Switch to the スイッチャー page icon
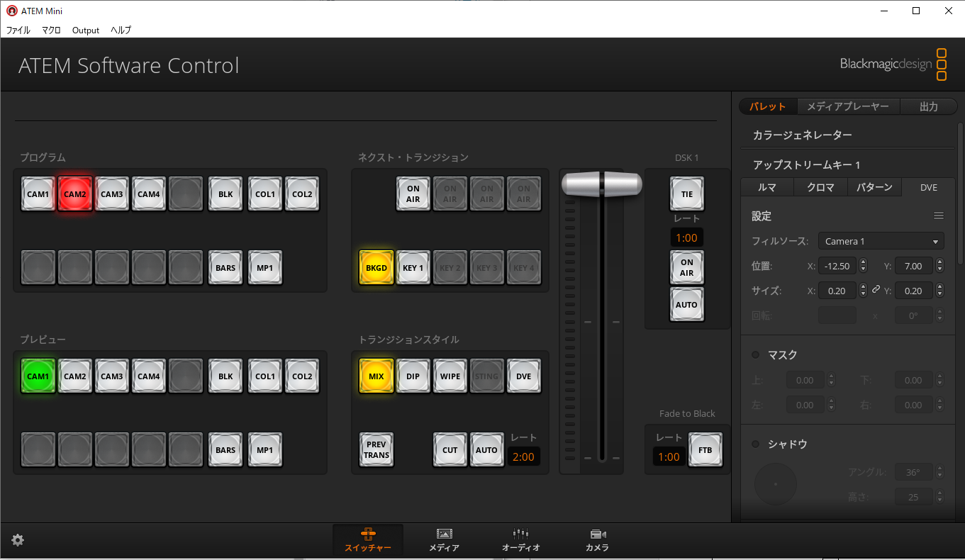The image size is (965, 560). (x=368, y=540)
